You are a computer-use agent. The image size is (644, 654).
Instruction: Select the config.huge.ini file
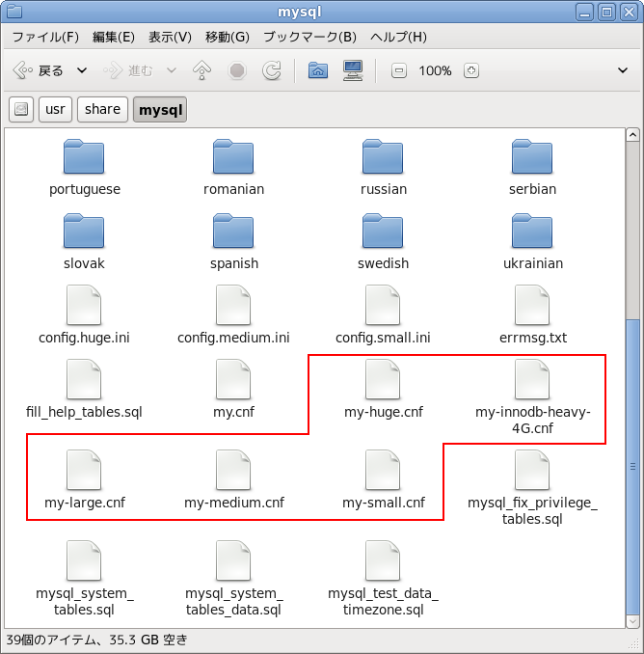point(84,315)
